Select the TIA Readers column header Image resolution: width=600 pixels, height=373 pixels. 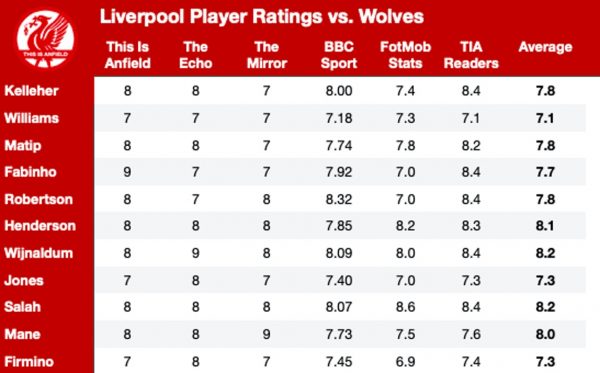click(471, 55)
